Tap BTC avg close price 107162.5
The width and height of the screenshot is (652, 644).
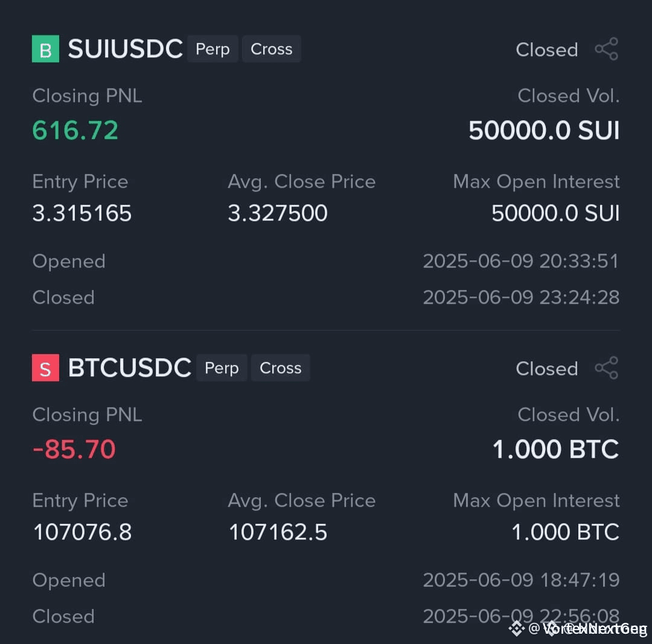tap(278, 532)
